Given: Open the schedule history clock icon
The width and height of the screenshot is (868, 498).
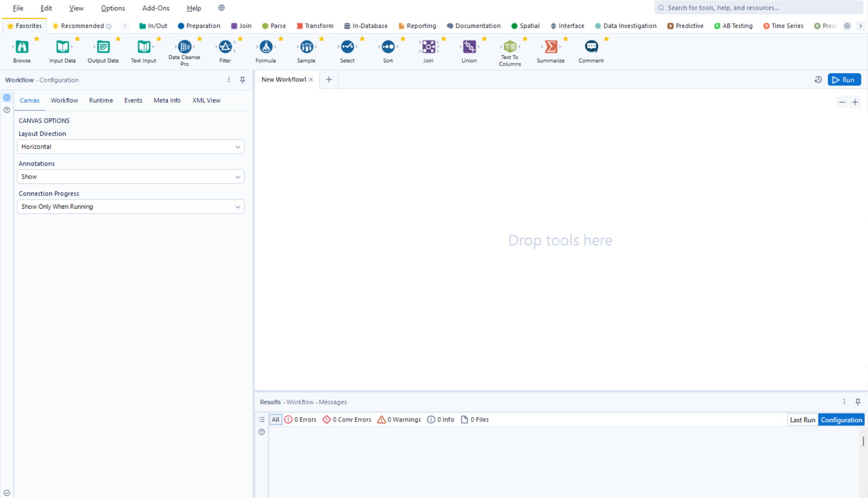Looking at the screenshot, I should (818, 80).
